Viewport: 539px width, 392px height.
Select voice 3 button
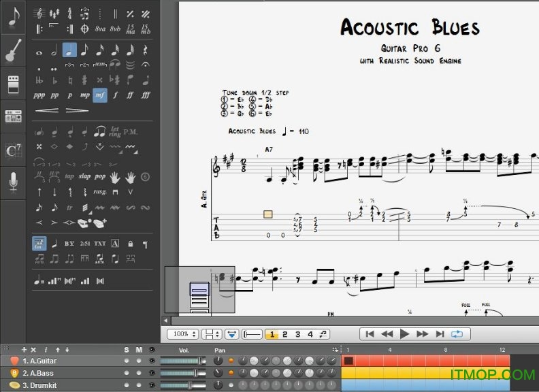tap(297, 334)
